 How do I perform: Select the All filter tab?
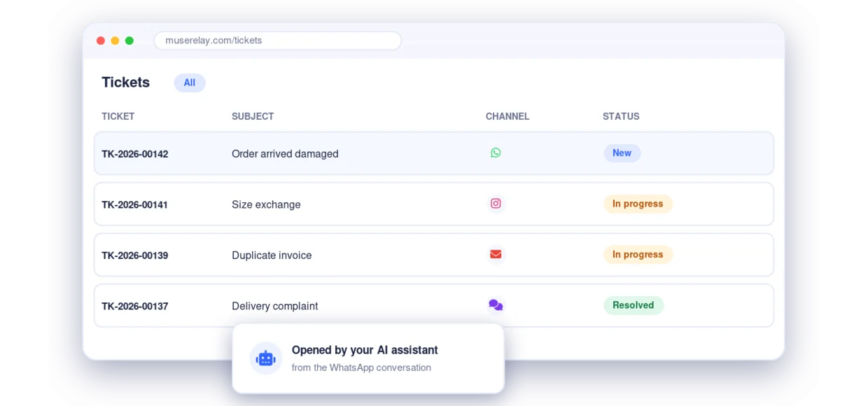(x=190, y=83)
